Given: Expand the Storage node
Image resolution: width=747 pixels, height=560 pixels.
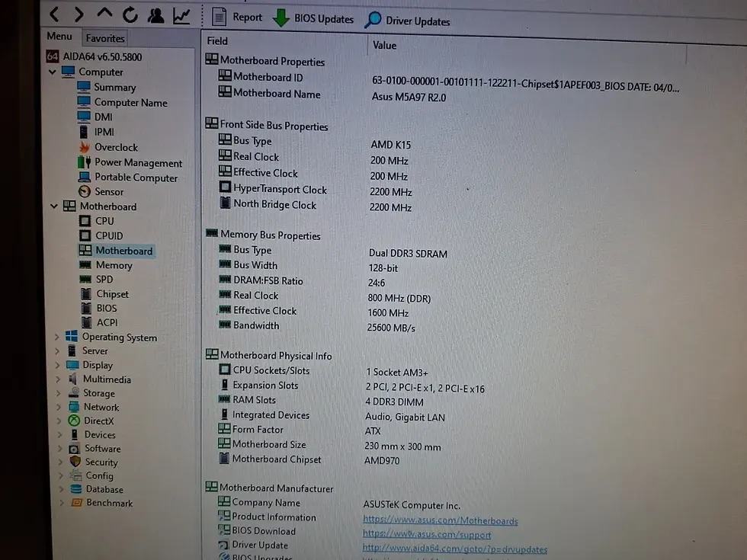Looking at the screenshot, I should click(59, 393).
